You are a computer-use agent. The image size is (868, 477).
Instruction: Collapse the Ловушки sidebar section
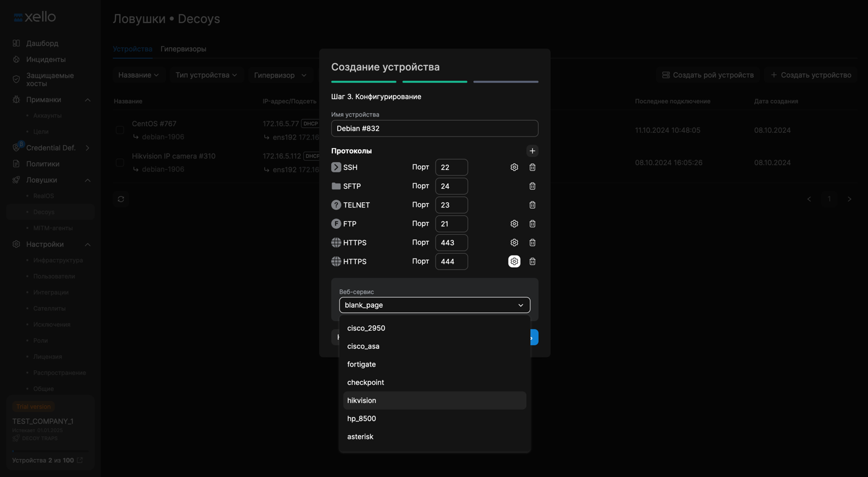87,180
